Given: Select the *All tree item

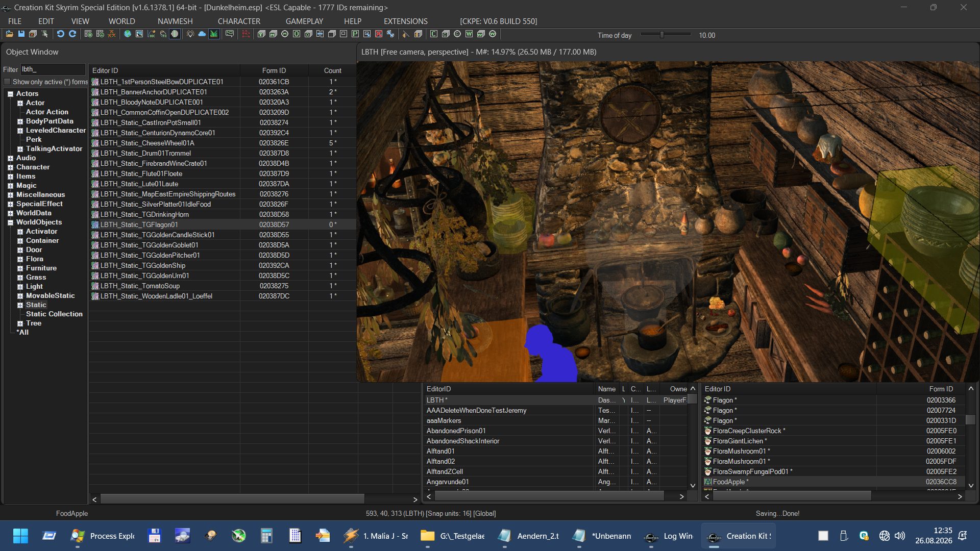Looking at the screenshot, I should [22, 332].
